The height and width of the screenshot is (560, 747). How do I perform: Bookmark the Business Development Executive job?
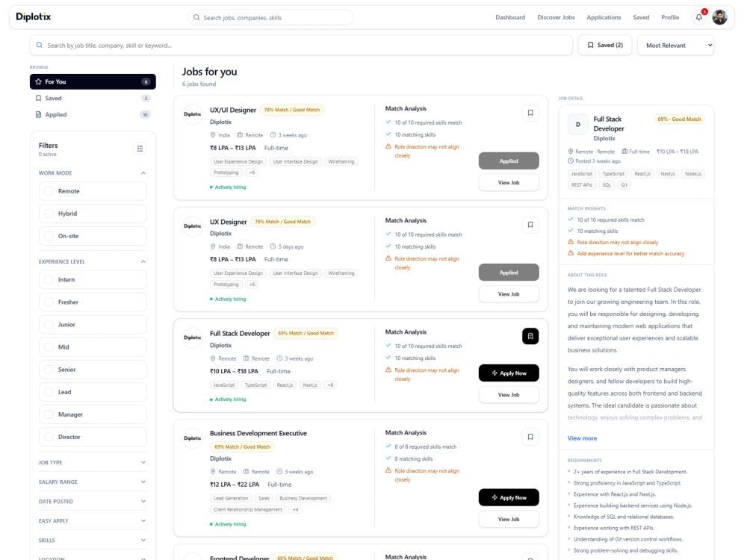(x=530, y=437)
